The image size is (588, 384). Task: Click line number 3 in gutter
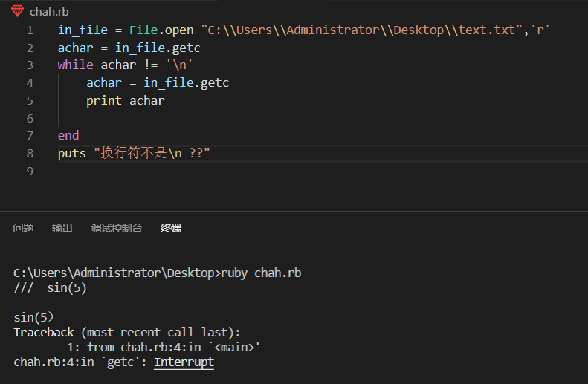tap(30, 65)
